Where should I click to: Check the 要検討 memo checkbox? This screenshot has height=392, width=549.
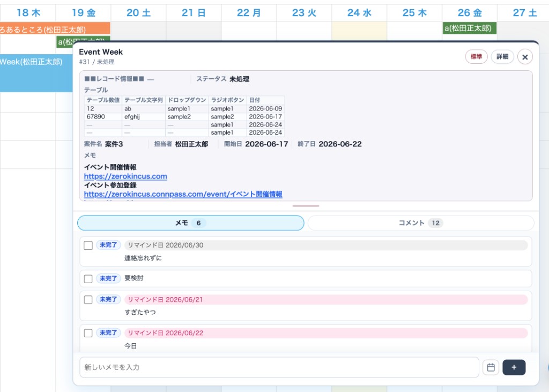click(x=88, y=279)
